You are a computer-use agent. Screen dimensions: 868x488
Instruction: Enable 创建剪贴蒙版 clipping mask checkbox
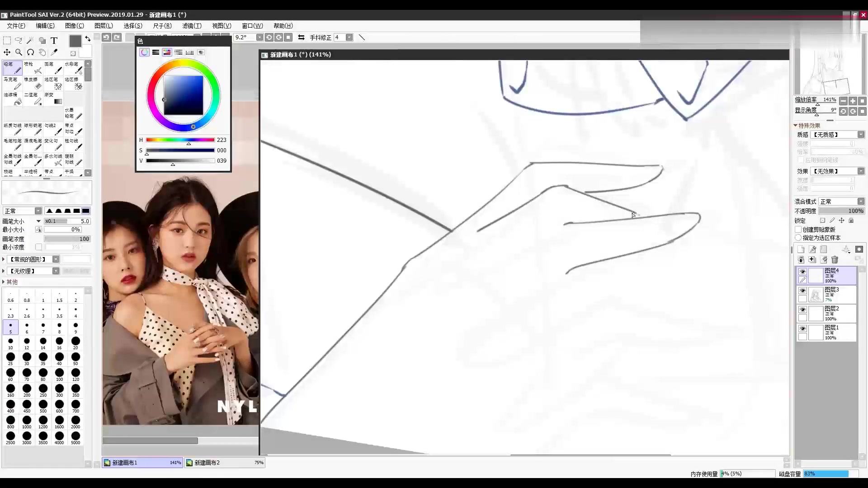tap(798, 230)
